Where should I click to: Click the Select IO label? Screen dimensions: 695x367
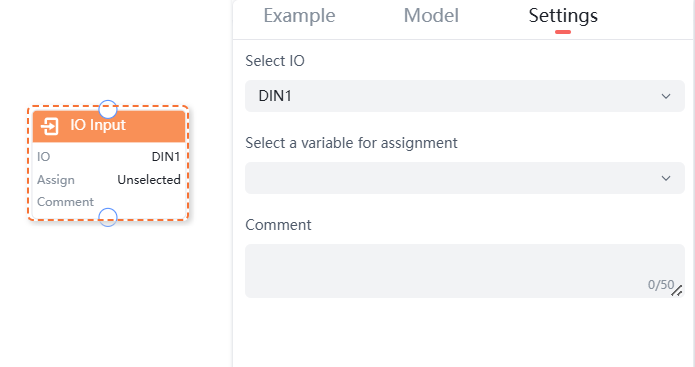pos(275,61)
